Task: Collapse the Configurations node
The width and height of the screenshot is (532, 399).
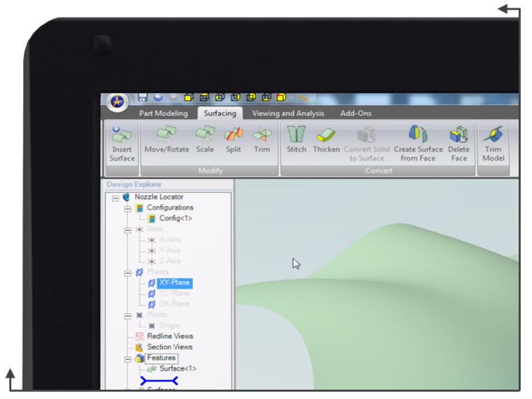Action: pyautogui.click(x=127, y=208)
